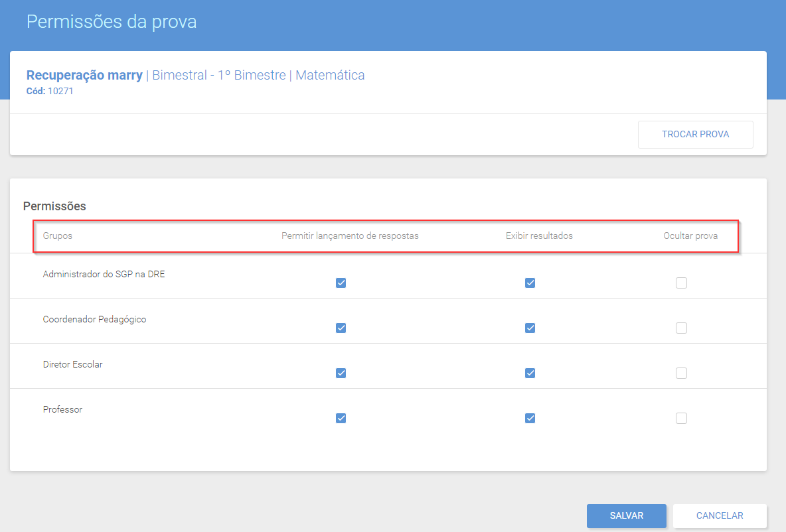Uncheck Exibir resultados for Professor
Image resolution: width=786 pixels, height=532 pixels.
[x=530, y=419]
